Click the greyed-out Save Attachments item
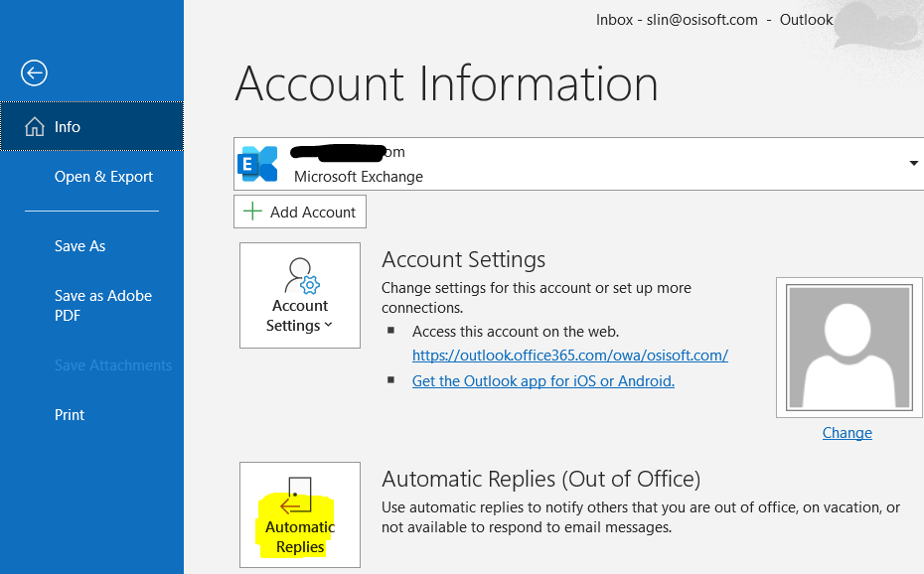 pos(112,365)
